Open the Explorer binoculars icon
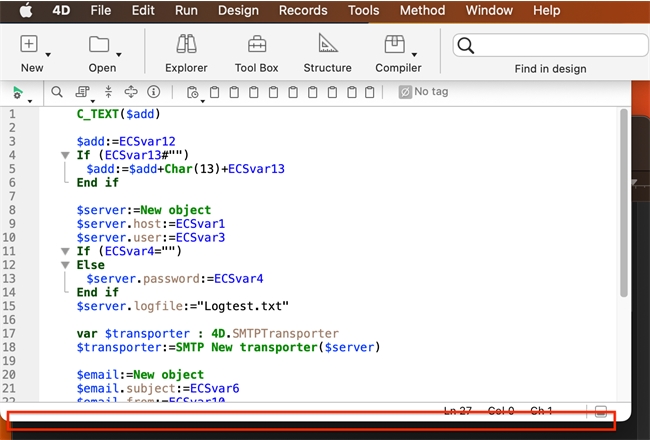650x440 pixels. point(186,45)
